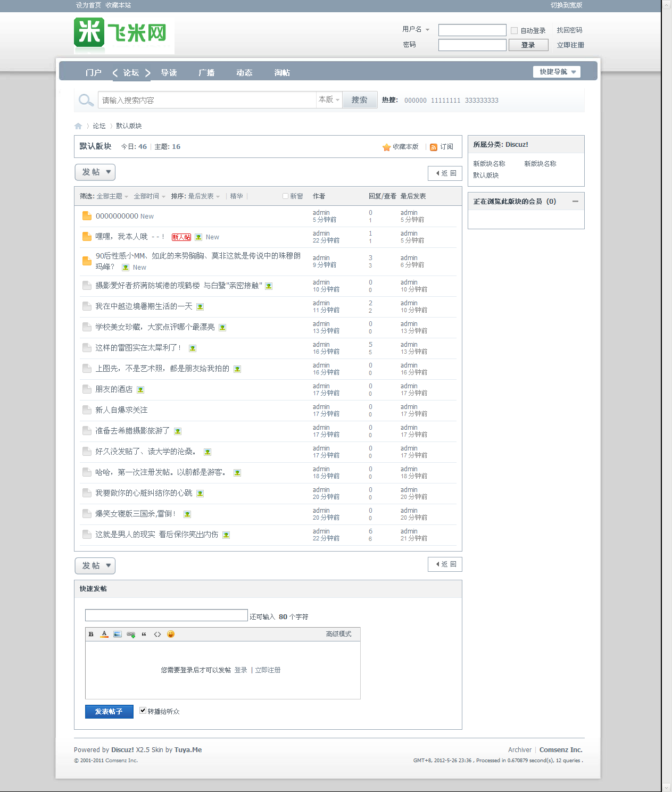
Task: Click the insert image icon
Action: tap(118, 634)
